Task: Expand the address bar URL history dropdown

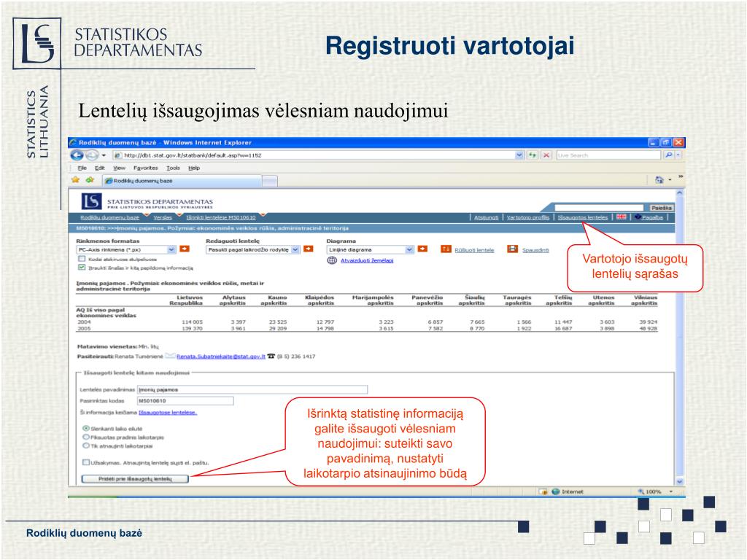Action: click(x=519, y=155)
